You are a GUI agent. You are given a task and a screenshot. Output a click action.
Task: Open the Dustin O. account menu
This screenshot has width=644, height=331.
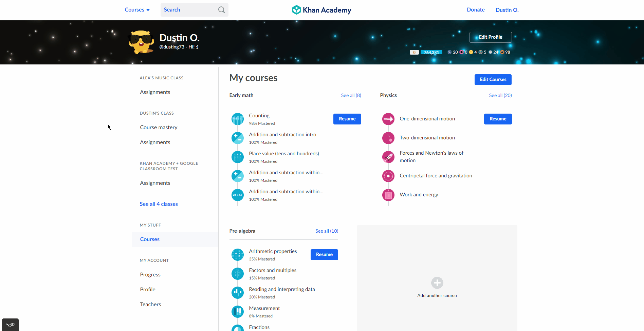tap(507, 10)
